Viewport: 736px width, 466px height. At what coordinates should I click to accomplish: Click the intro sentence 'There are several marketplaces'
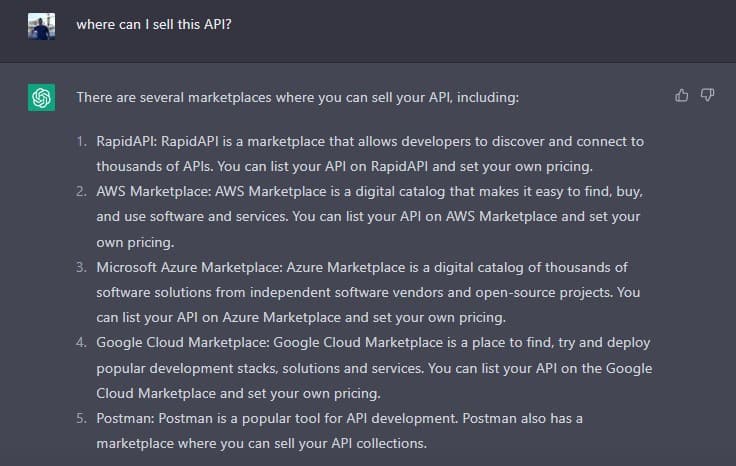[297, 98]
